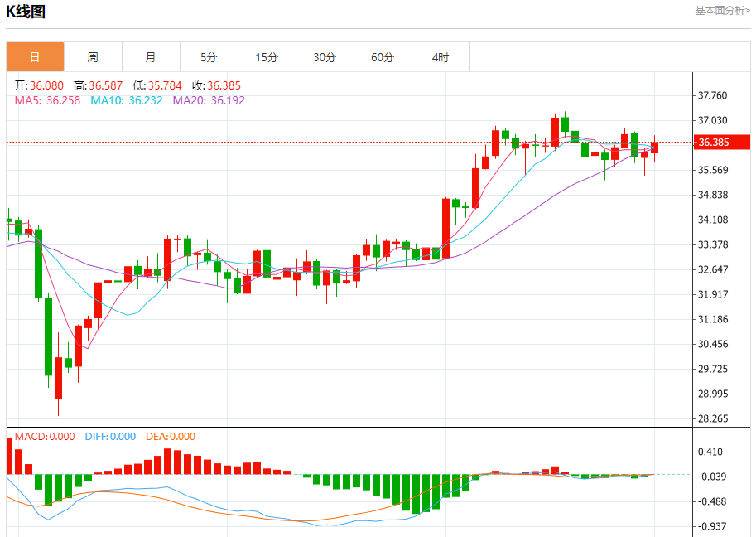Click the latest red candlestick at right edge
The image size is (756, 537).
(x=655, y=148)
